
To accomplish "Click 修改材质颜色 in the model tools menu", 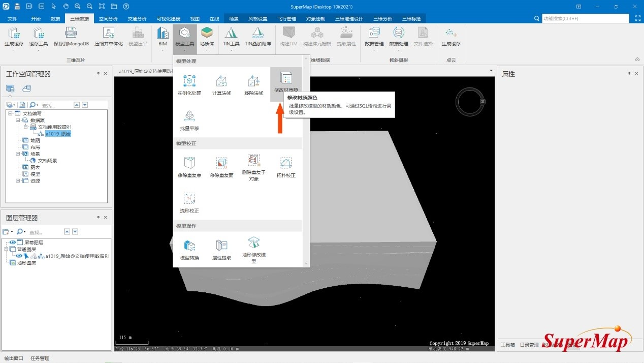I will click(x=286, y=82).
